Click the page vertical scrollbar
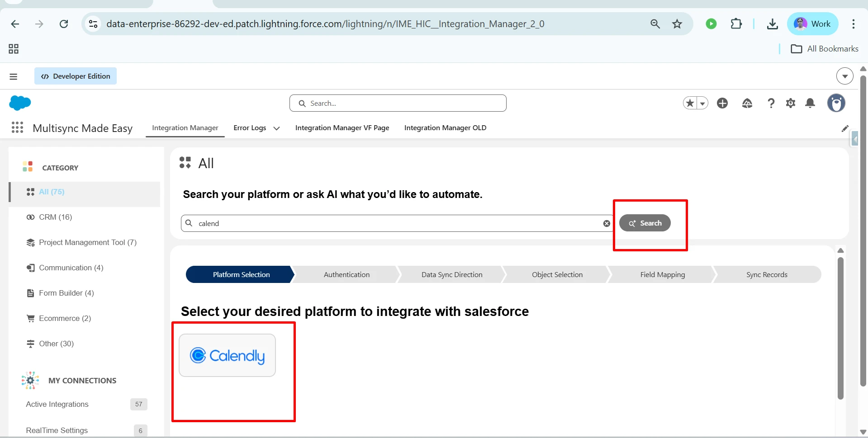This screenshot has height=438, width=868. tap(863, 231)
